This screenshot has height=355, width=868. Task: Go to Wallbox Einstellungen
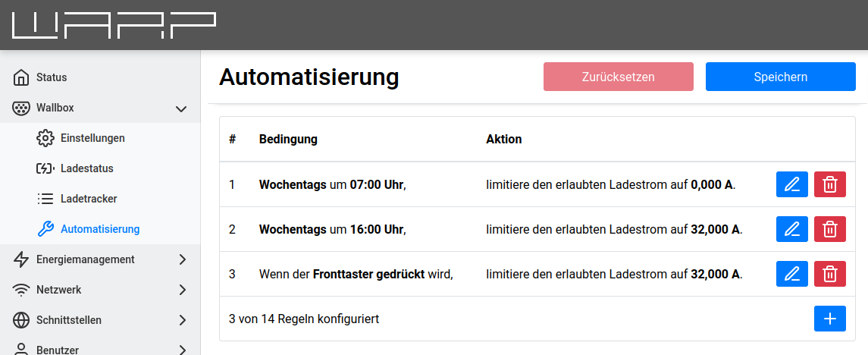[x=92, y=138]
